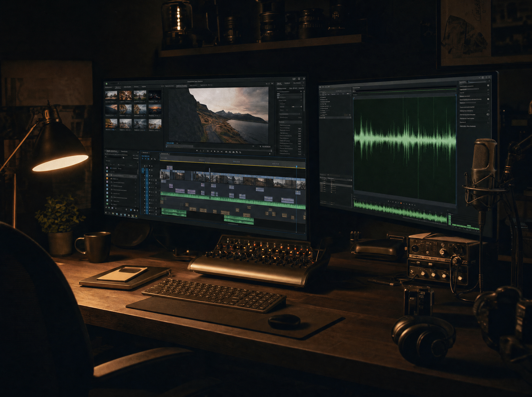Image resolution: width=532 pixels, height=397 pixels.
Task: Select the sunset thumbnail in the media grid
Action: 155,109
